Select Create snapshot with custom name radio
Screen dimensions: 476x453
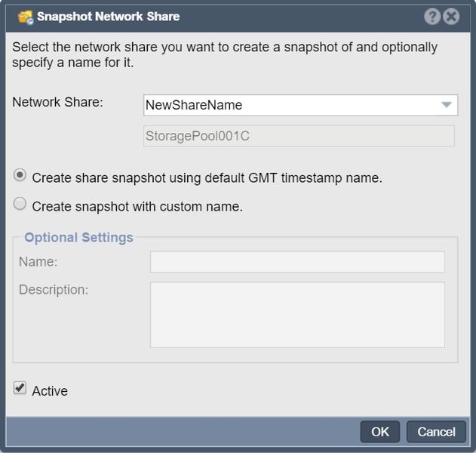coord(20,204)
